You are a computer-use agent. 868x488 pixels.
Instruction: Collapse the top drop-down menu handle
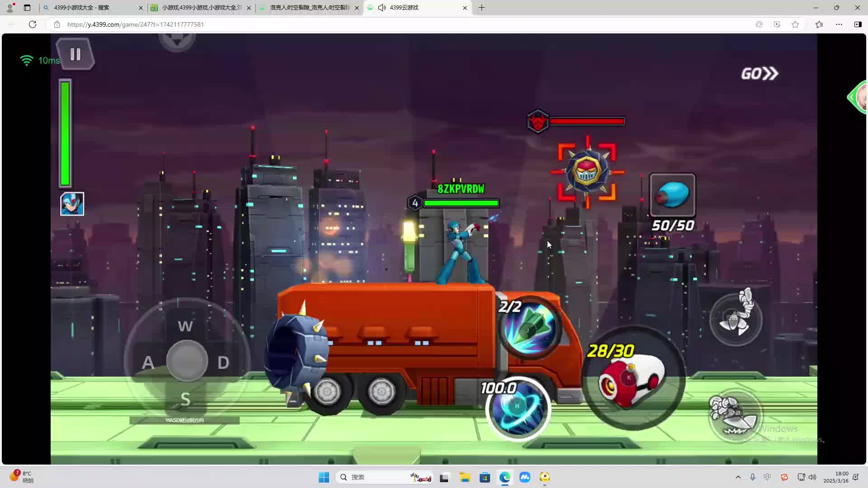click(177, 41)
